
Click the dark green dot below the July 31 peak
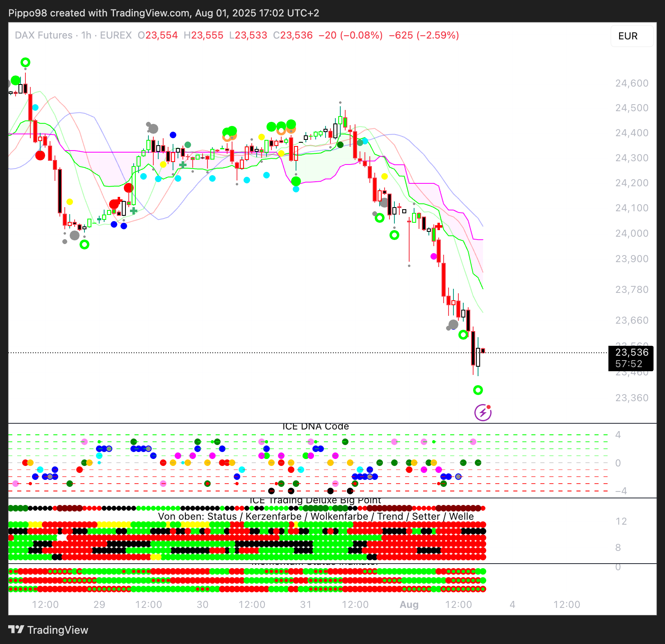coord(340,145)
